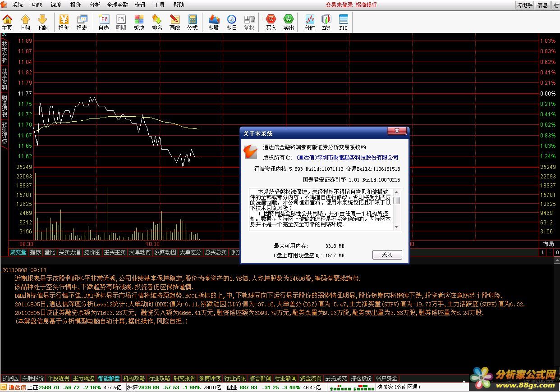560x392 pixels.
Task: Click 决策家(济南网通) server label
Action: click(x=399, y=387)
